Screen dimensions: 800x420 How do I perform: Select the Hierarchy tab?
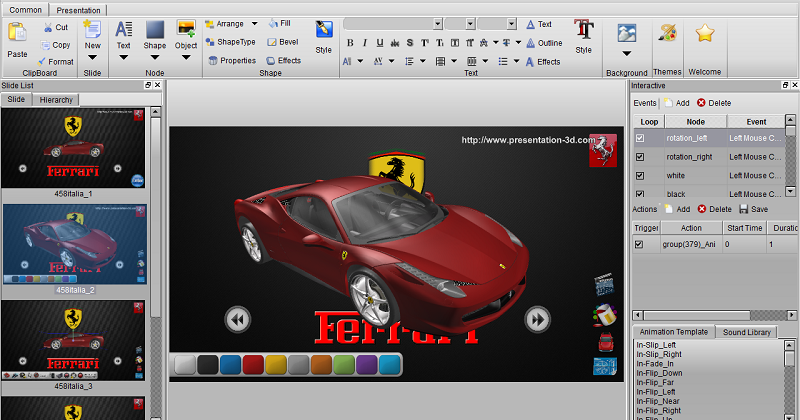point(56,100)
